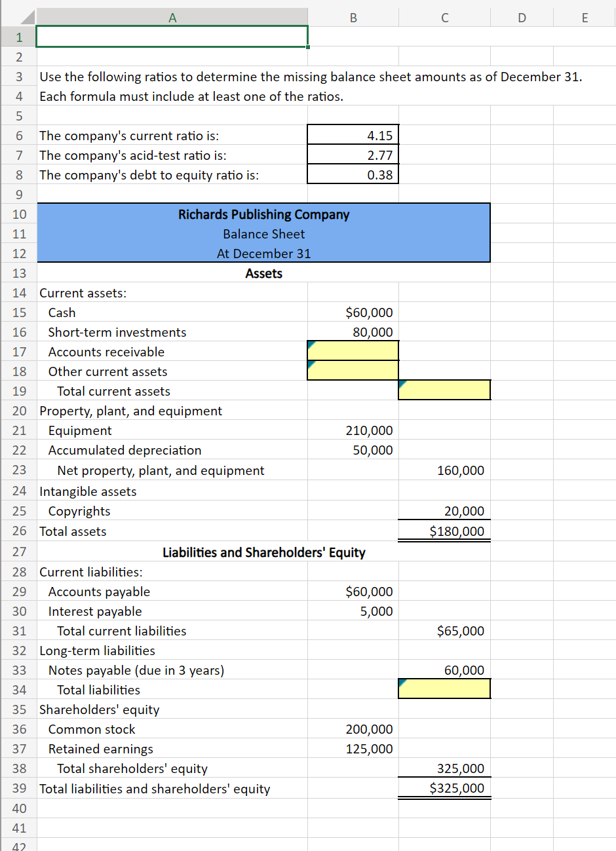The height and width of the screenshot is (851, 616).
Task: Click the yellow Other current assets cell
Action: (x=353, y=371)
